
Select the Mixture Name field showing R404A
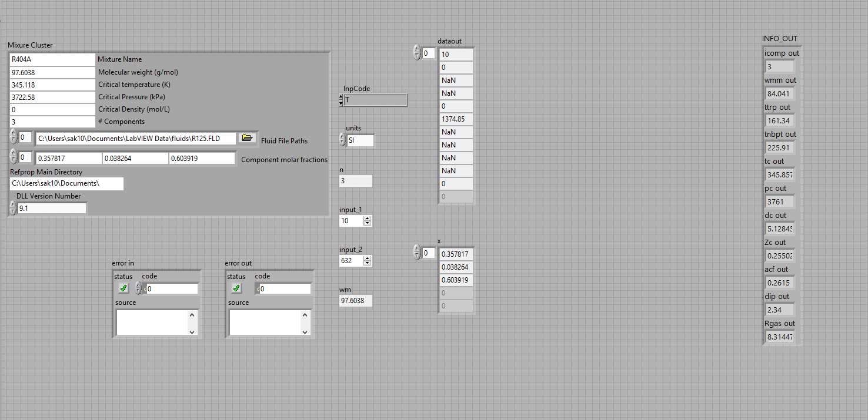52,59
